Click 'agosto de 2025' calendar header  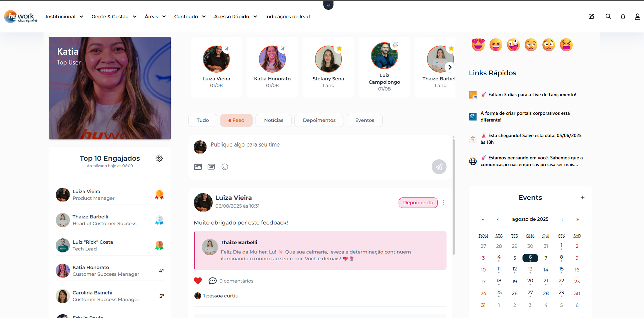[x=530, y=219]
